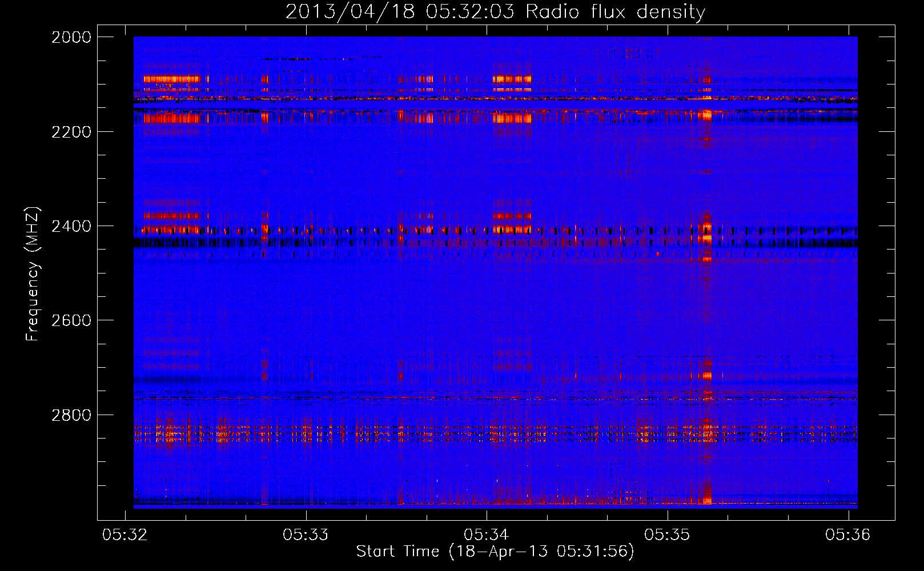Click the 05:33 time tick label
The image size is (924, 571).
[x=306, y=534]
